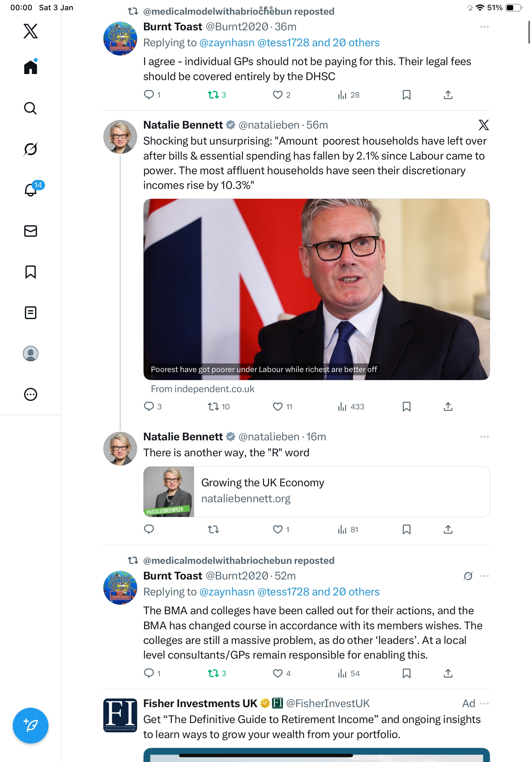Open notifications bell with 14 badge
Viewport: 532px width, 762px height.
coord(31,190)
